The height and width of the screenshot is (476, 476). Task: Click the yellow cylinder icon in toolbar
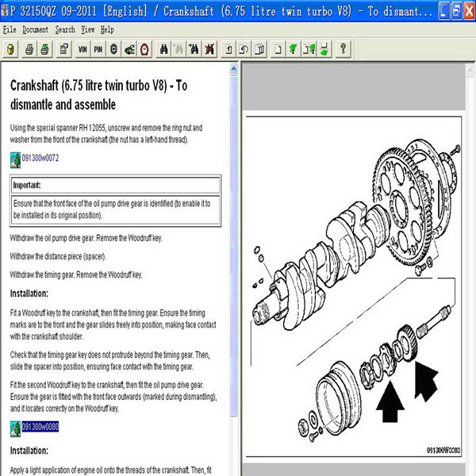[x=10, y=49]
